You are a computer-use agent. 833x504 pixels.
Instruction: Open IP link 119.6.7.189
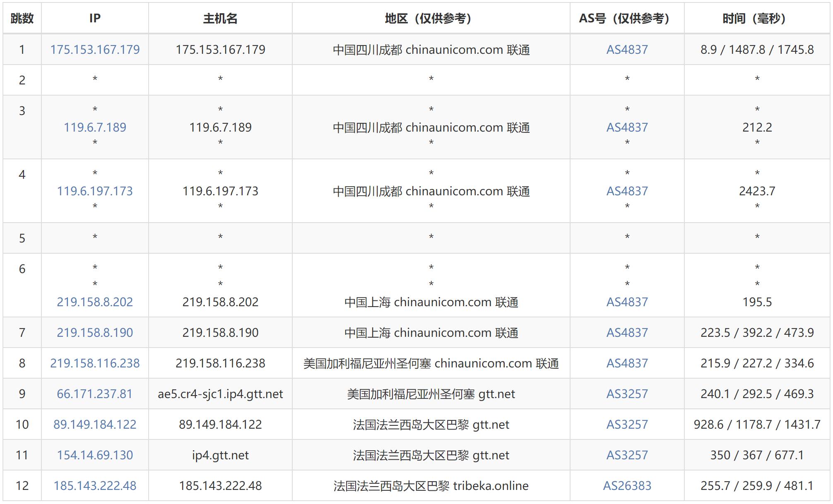coord(95,127)
